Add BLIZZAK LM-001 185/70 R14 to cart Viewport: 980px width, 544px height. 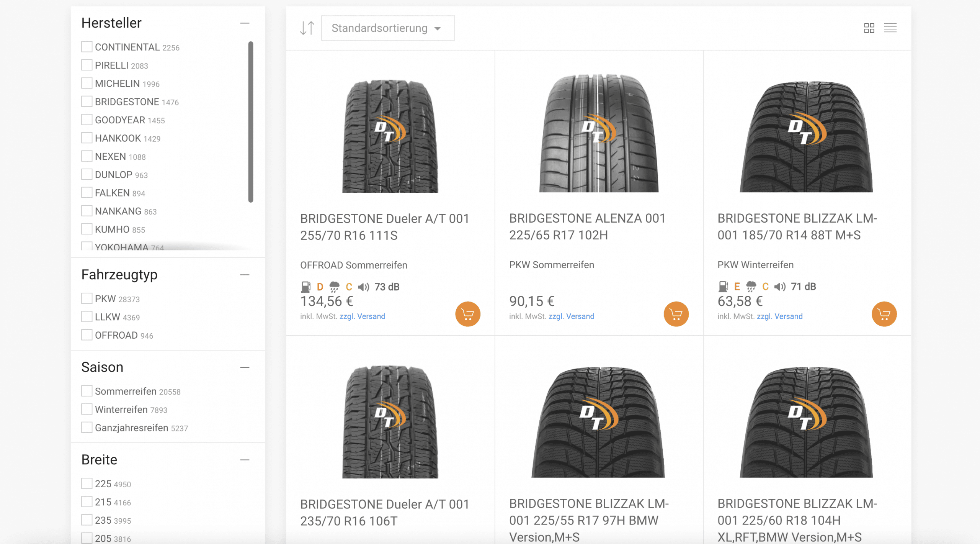point(884,314)
